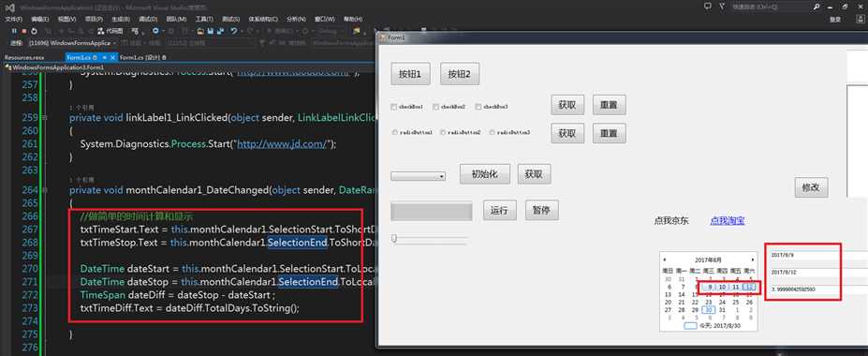Open the 文件(F) menu
The image size is (868, 356).
coord(13,19)
